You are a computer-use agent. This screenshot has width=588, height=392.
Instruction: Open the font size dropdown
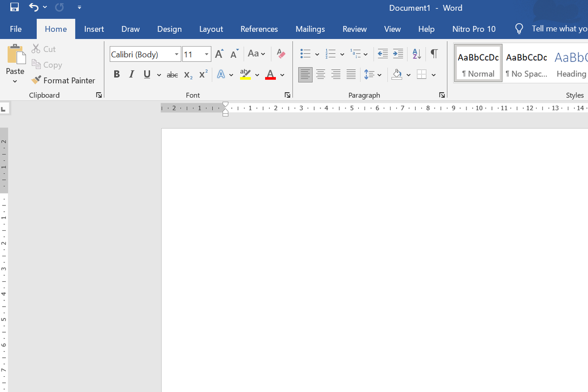click(x=206, y=54)
